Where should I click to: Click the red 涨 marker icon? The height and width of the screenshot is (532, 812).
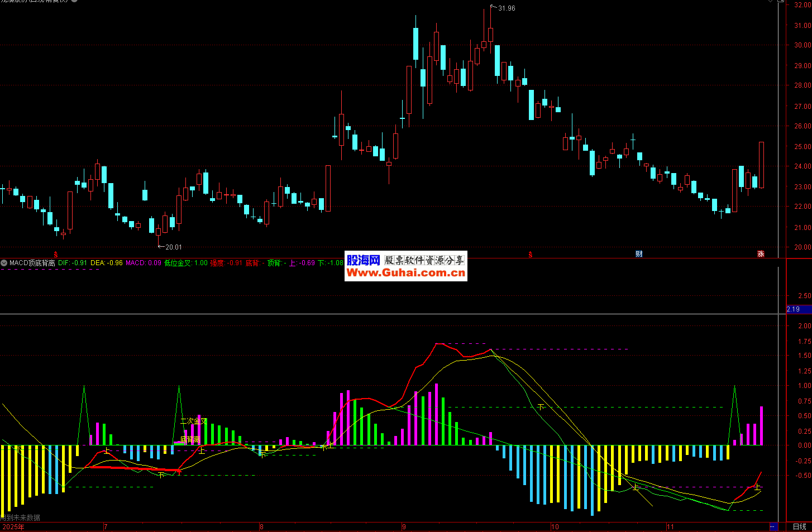click(x=761, y=254)
